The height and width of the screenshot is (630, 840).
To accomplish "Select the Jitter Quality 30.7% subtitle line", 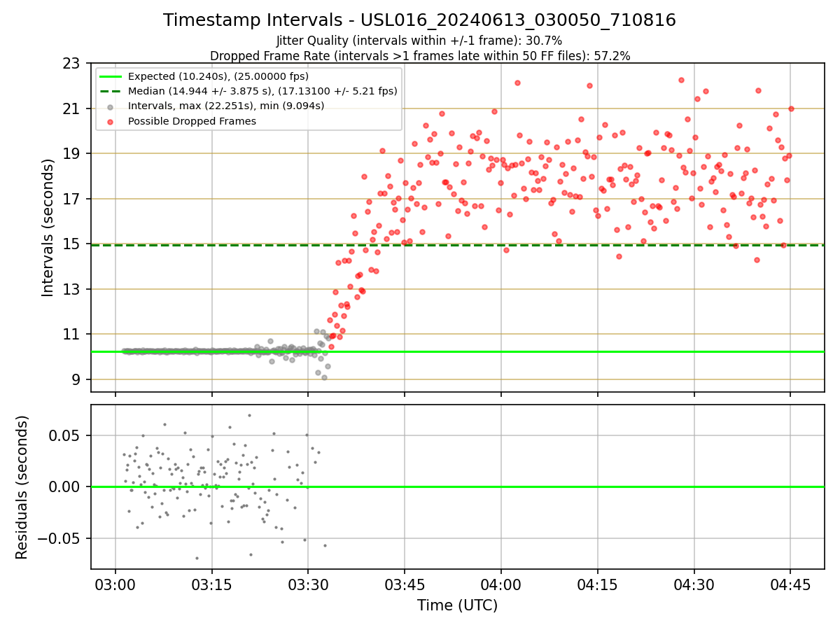I will point(419,41).
